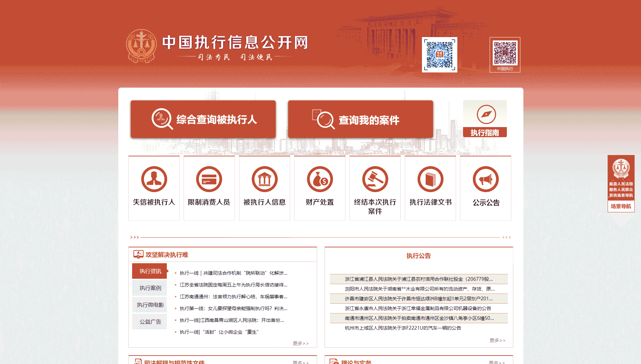Viewport: 641px width, 364px height.
Task: Open the 被执行人信息 text link
Action: [x=265, y=202]
